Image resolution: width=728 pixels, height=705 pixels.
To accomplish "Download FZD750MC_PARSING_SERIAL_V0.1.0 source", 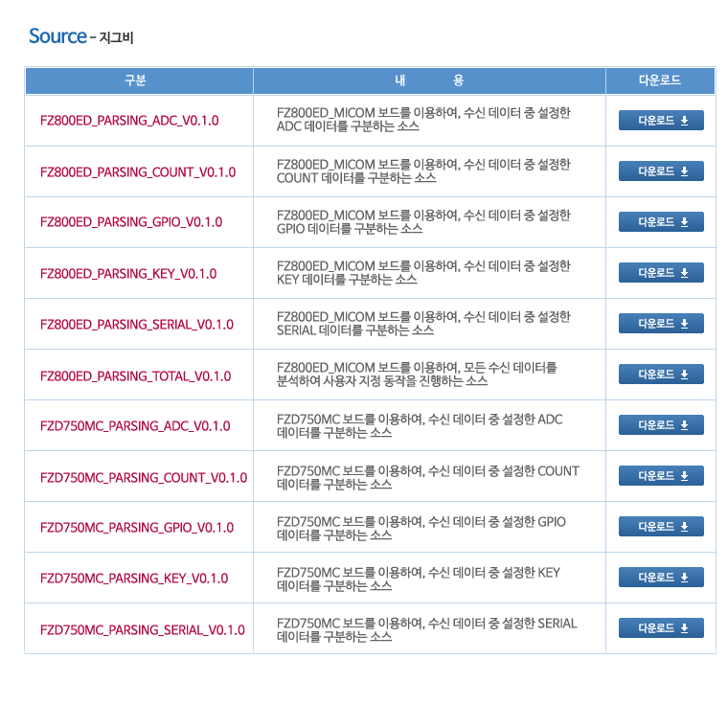I will click(x=661, y=628).
